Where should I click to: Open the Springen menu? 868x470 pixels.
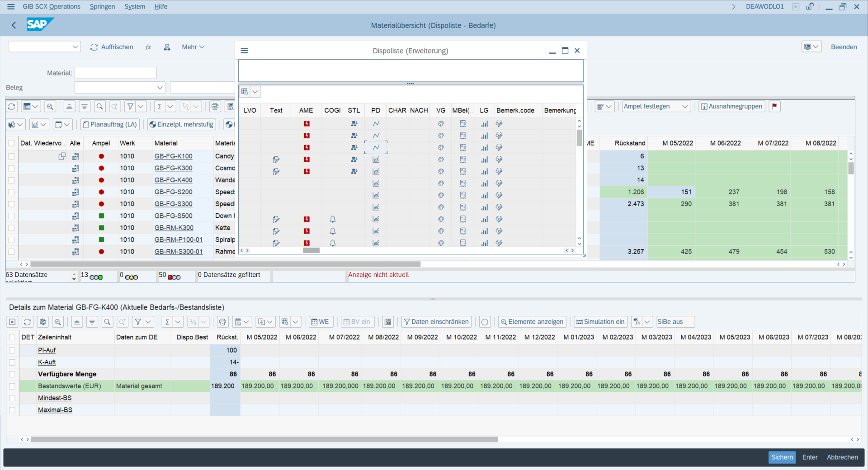tap(102, 6)
